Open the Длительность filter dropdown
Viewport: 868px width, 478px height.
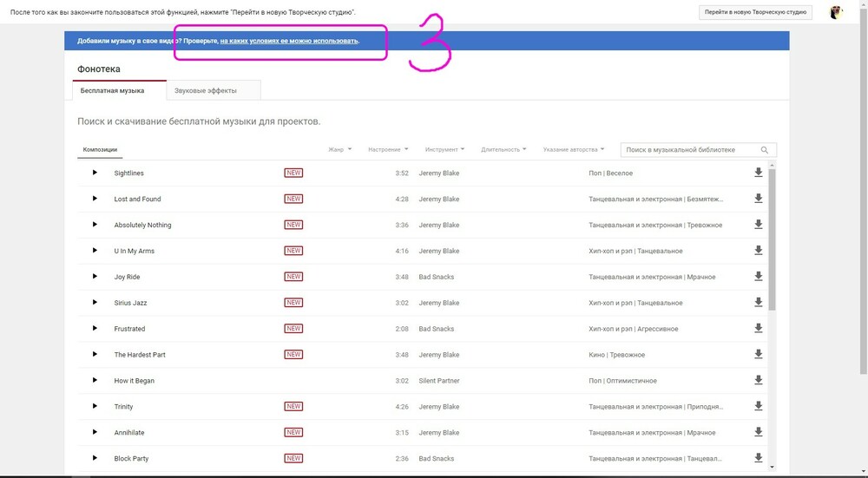pyautogui.click(x=504, y=149)
